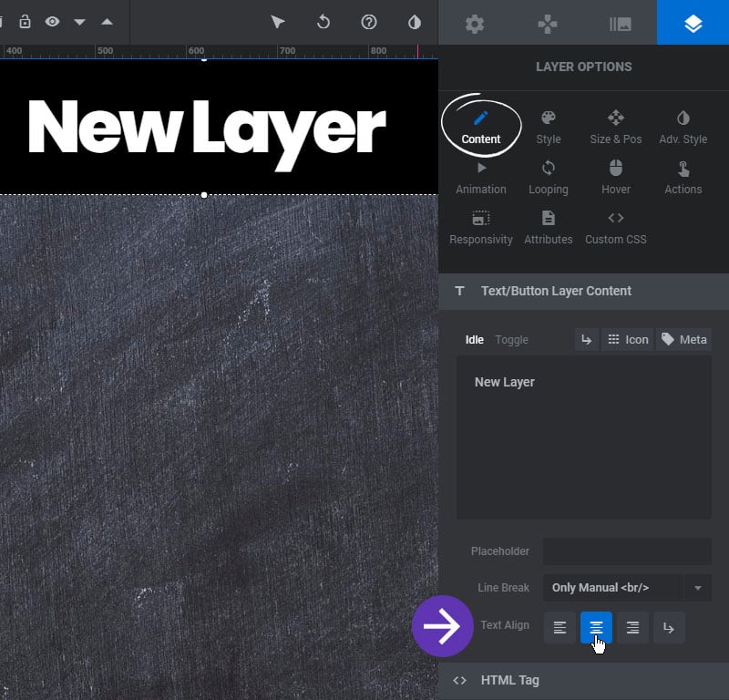Expand the HTML Tag section
Screen dimensions: 729x700
coord(583,681)
